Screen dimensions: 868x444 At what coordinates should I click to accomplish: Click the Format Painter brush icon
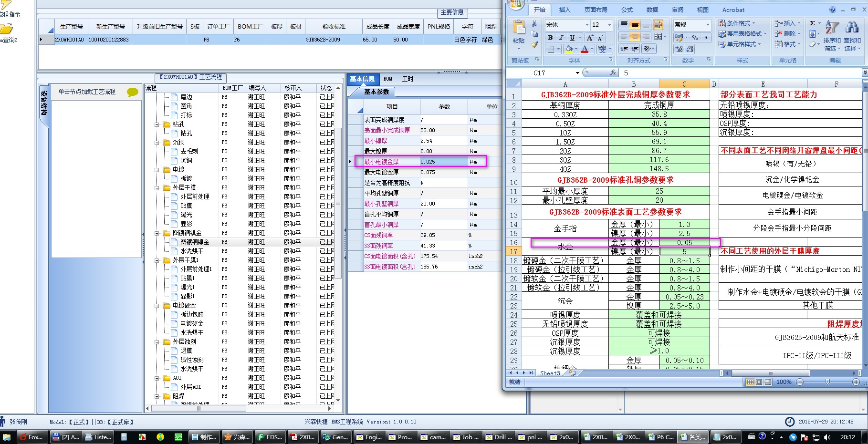pos(534,45)
